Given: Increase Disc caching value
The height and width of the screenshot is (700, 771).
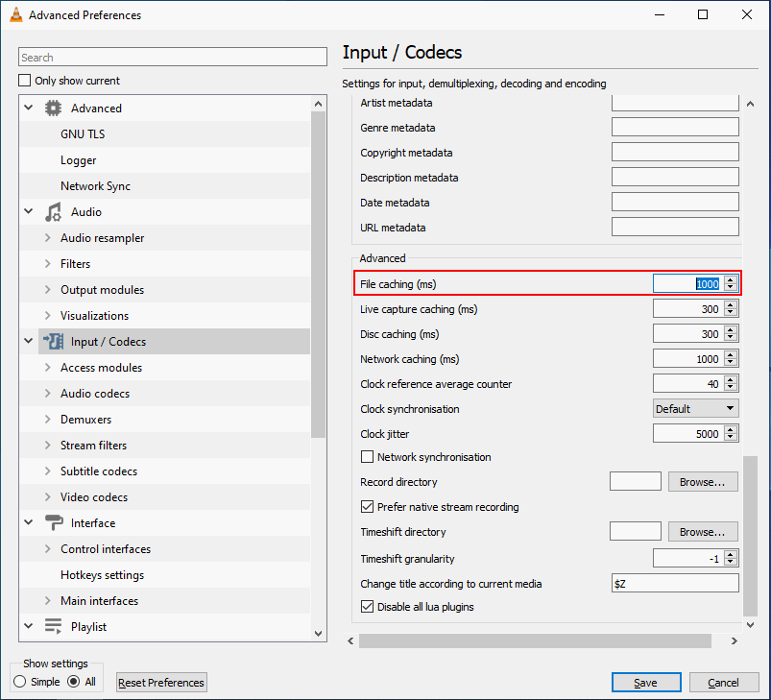Looking at the screenshot, I should [732, 330].
